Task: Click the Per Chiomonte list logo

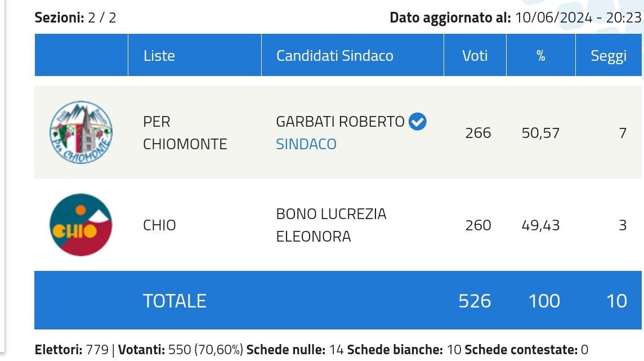Action: (81, 132)
